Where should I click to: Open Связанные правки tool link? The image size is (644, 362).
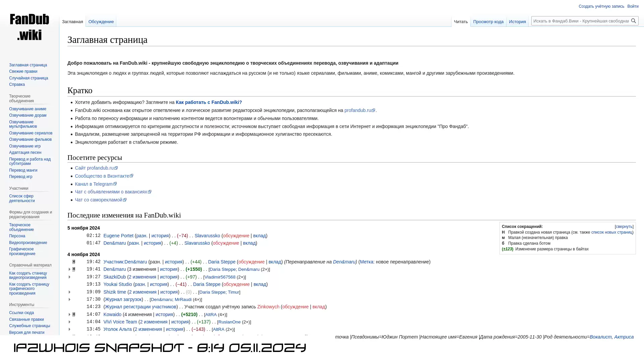click(x=26, y=319)
